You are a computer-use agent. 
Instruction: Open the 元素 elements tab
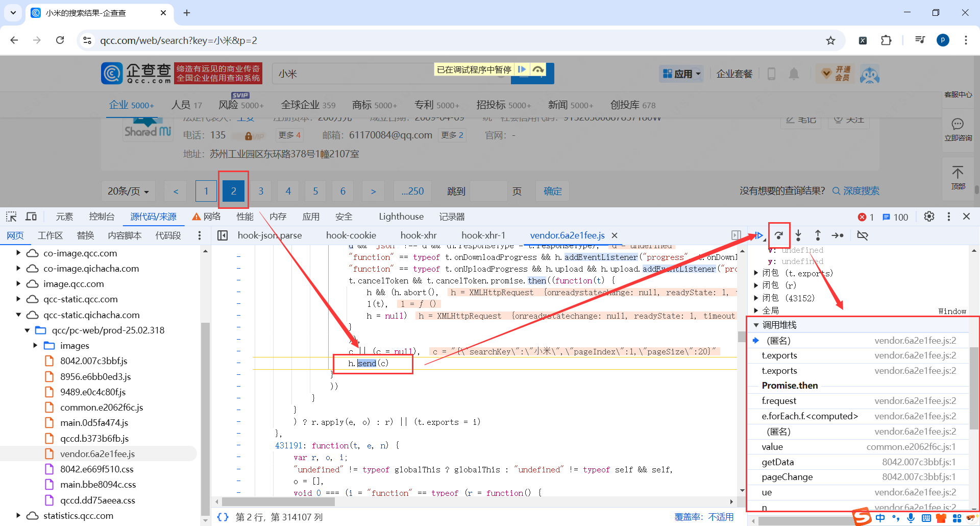point(64,217)
